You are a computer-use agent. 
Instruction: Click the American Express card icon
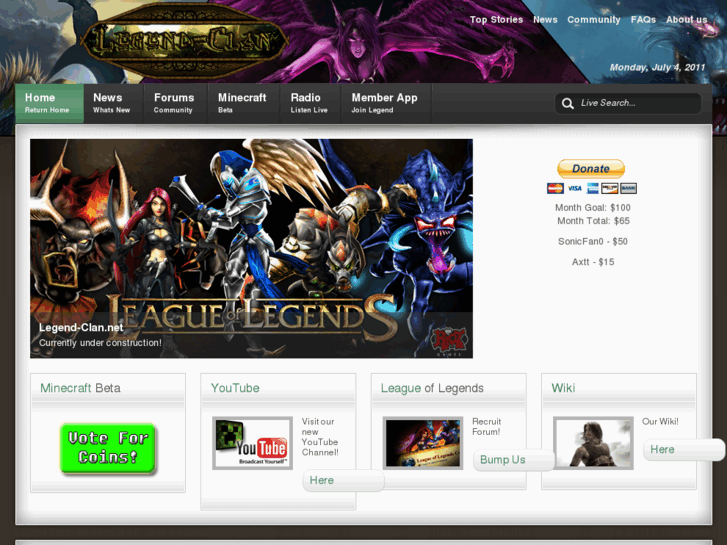tap(593, 188)
